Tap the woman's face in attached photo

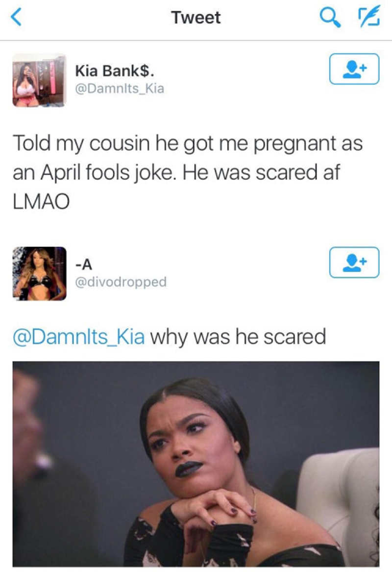193,445
